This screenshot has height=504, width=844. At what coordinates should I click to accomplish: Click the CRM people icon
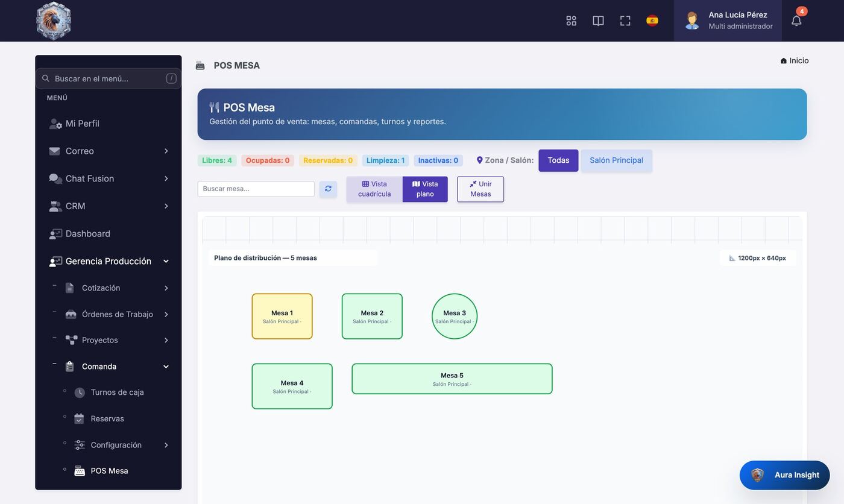55,206
